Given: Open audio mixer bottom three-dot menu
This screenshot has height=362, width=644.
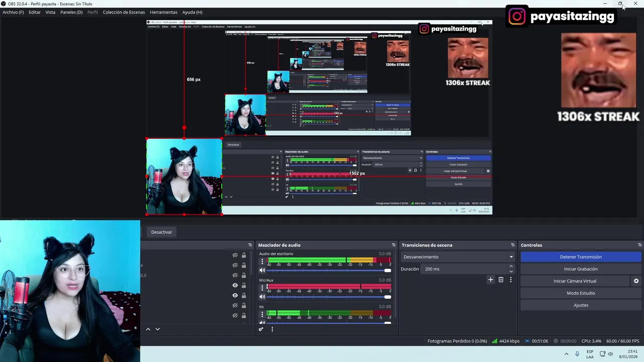Looking at the screenshot, I should coord(272,329).
